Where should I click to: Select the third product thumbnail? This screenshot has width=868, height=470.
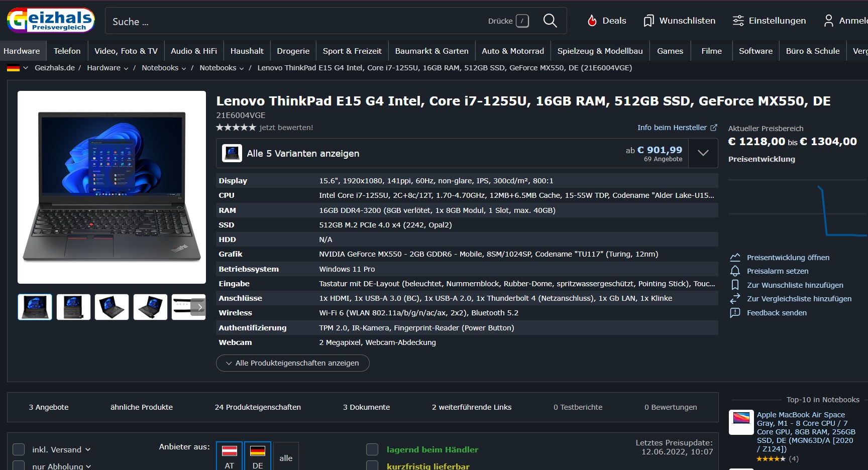coord(112,307)
